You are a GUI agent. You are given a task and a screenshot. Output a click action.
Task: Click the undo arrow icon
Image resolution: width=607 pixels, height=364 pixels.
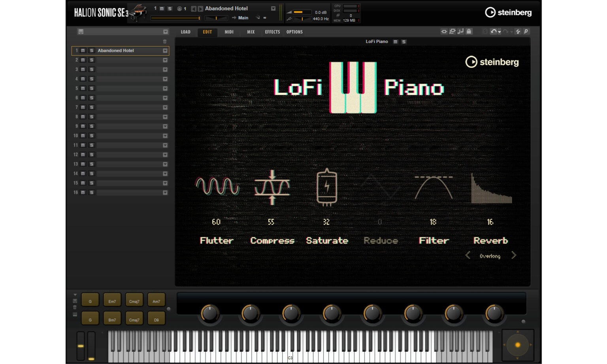[x=493, y=32]
